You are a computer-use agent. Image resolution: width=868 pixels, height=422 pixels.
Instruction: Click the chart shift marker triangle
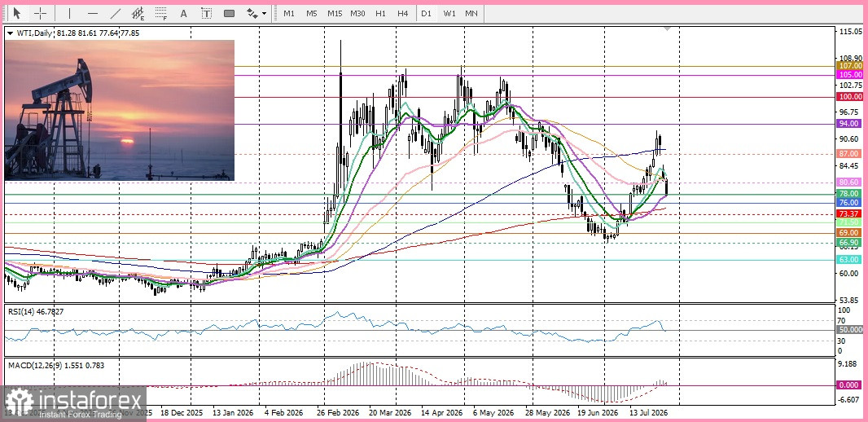tap(668, 28)
